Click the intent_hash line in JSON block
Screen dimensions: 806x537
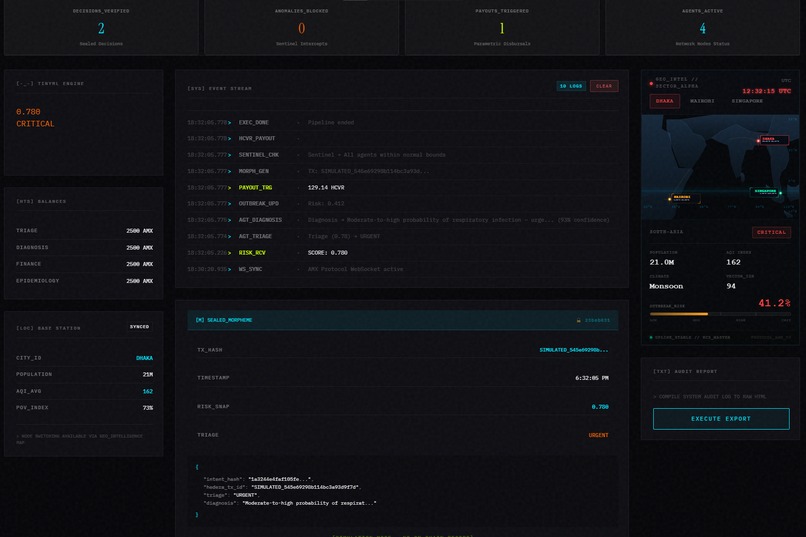coord(258,479)
